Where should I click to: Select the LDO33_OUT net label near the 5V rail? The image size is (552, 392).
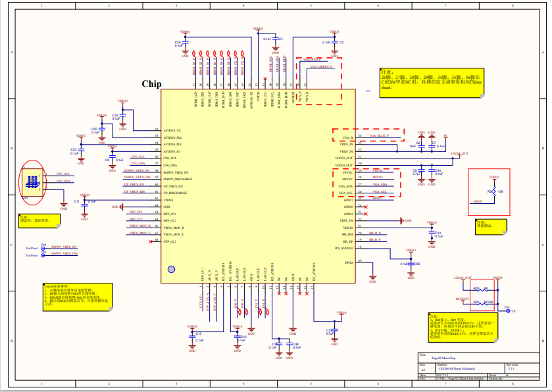460,153
